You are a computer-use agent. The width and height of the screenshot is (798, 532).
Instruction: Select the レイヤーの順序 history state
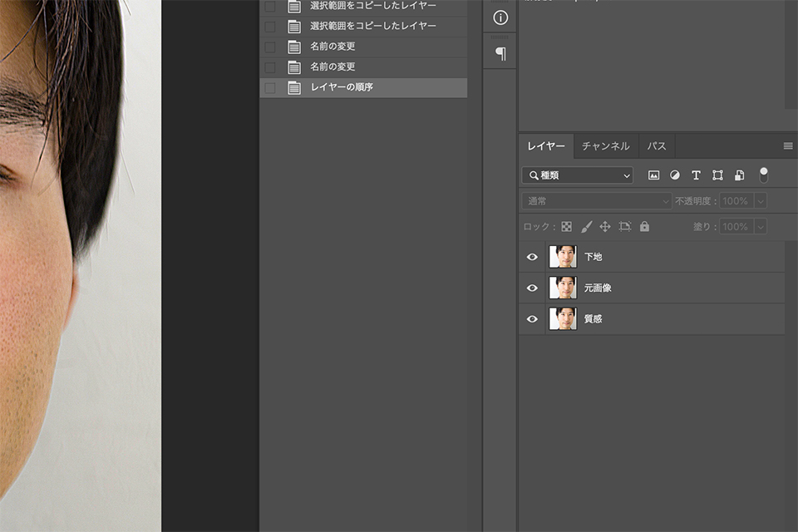point(363,87)
